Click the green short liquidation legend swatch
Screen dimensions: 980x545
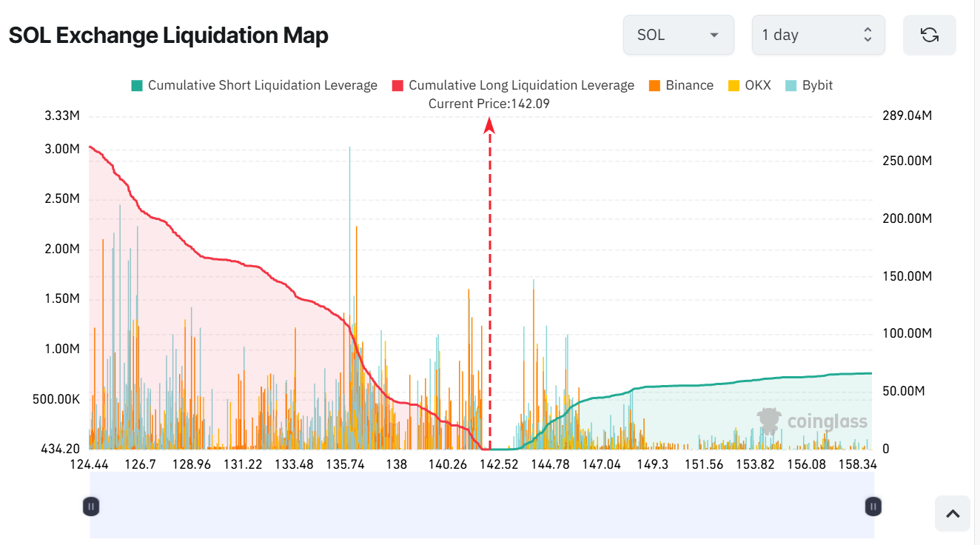(x=137, y=85)
